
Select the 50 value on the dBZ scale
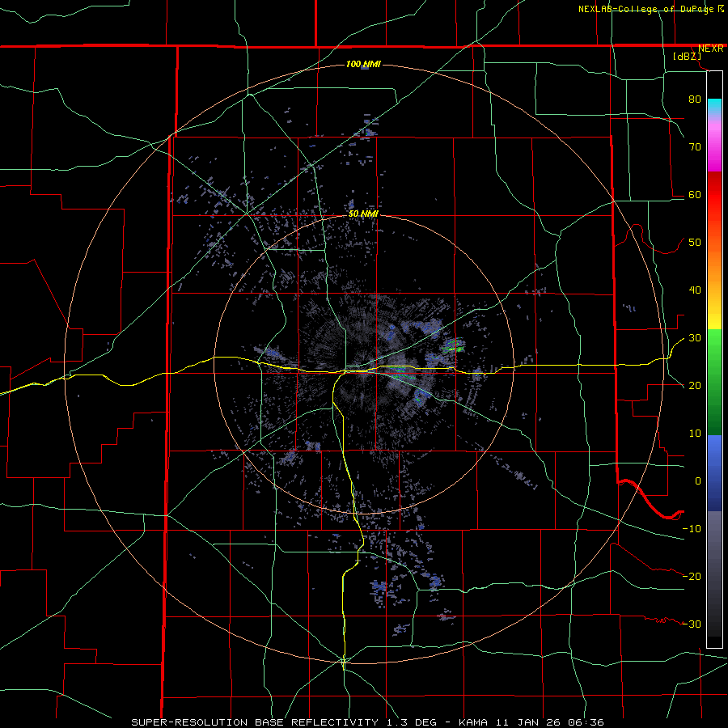(x=695, y=243)
